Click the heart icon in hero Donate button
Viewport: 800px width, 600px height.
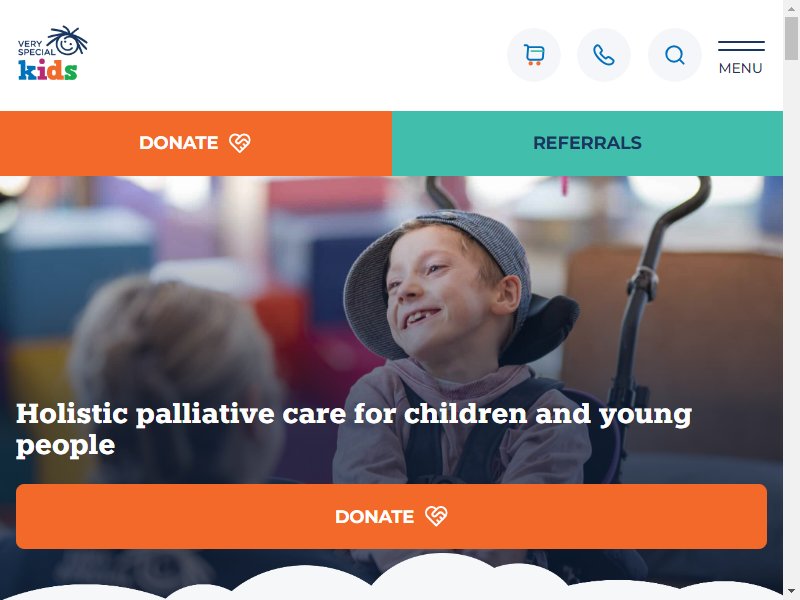(x=436, y=516)
